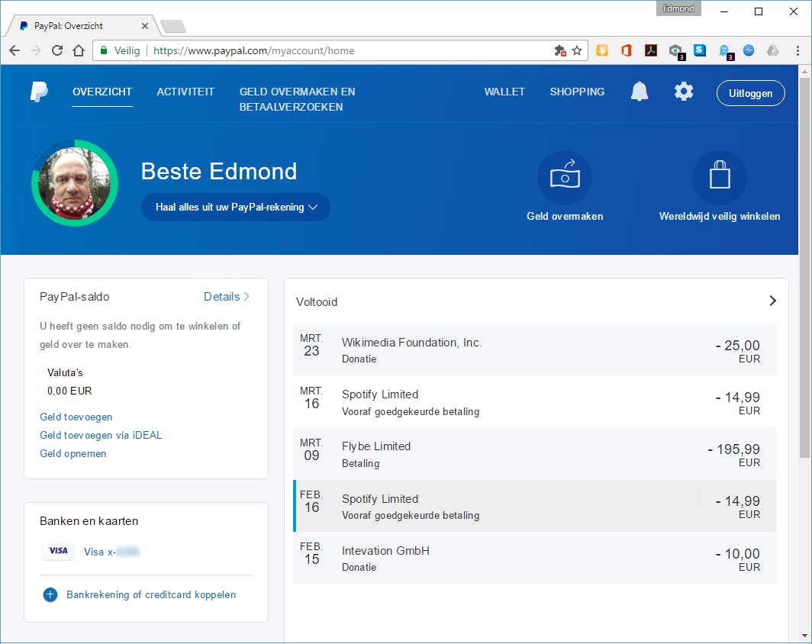Open account settings gear icon
The image size is (812, 644).
683,92
